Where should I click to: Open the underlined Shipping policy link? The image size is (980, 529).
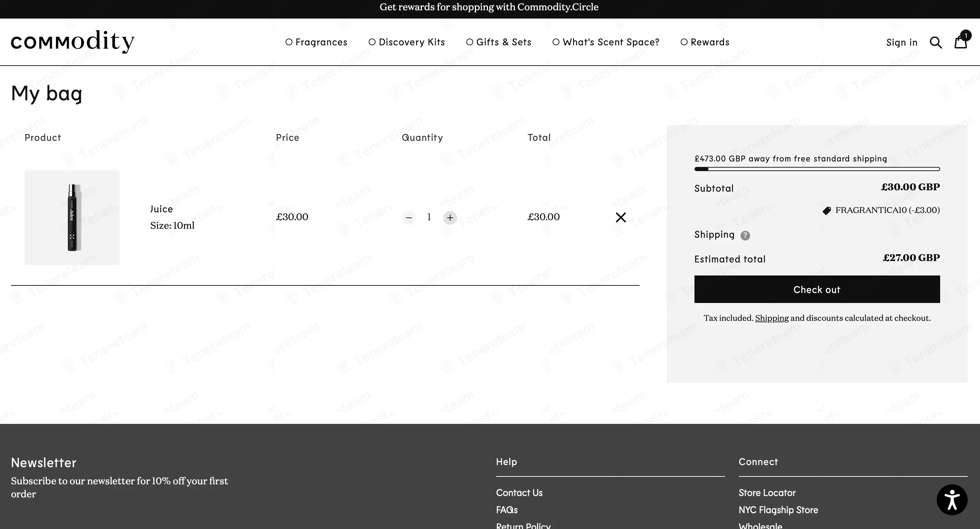click(x=771, y=318)
